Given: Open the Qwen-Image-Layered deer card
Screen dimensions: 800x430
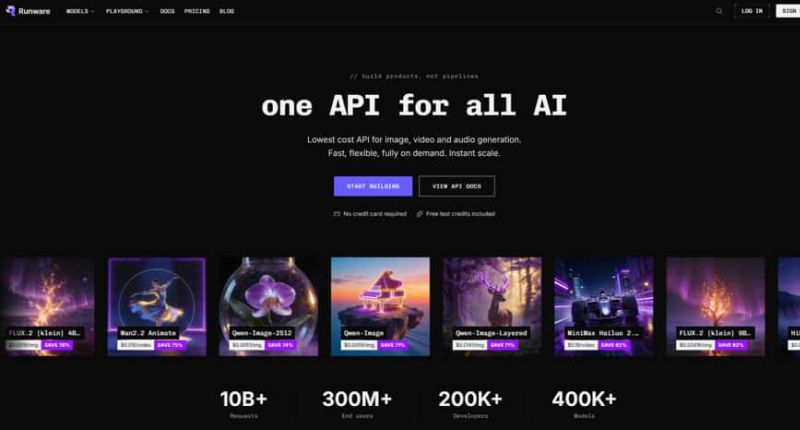Looking at the screenshot, I should [x=492, y=307].
